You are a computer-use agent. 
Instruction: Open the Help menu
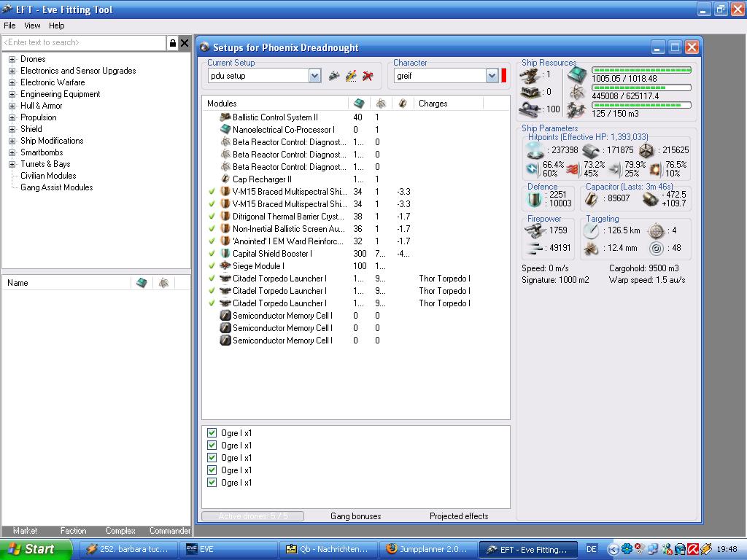pos(56,26)
